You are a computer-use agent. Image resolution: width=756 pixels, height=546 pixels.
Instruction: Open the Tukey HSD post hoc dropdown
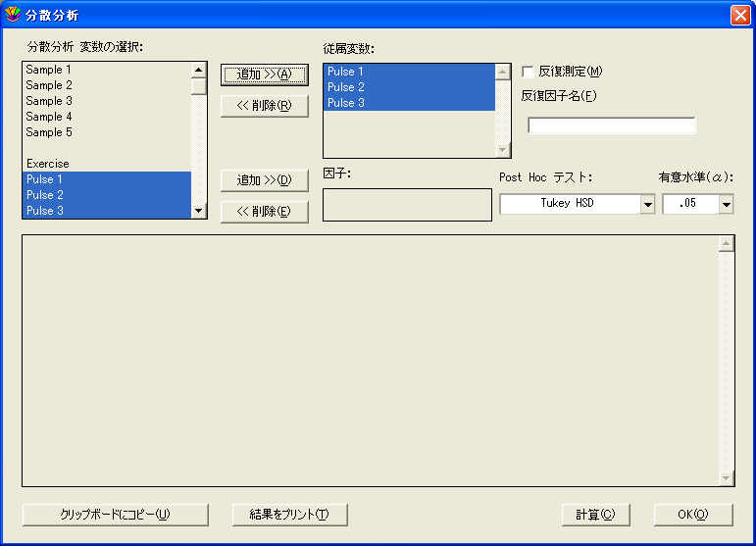[648, 204]
